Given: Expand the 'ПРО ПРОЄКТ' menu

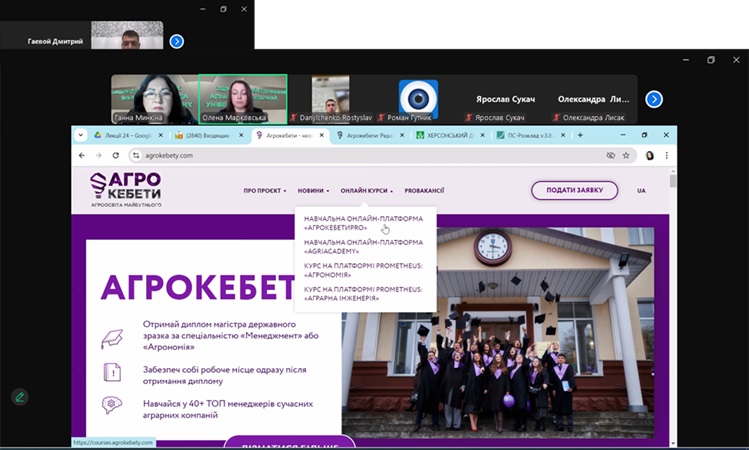Looking at the screenshot, I should (265, 191).
